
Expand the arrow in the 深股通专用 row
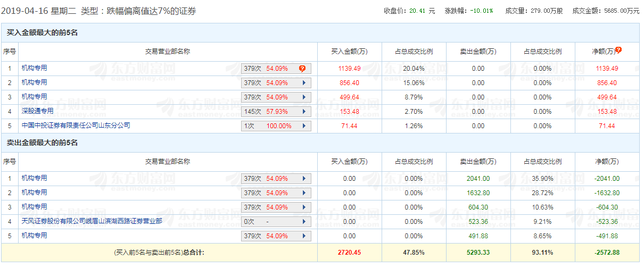coord(304,112)
